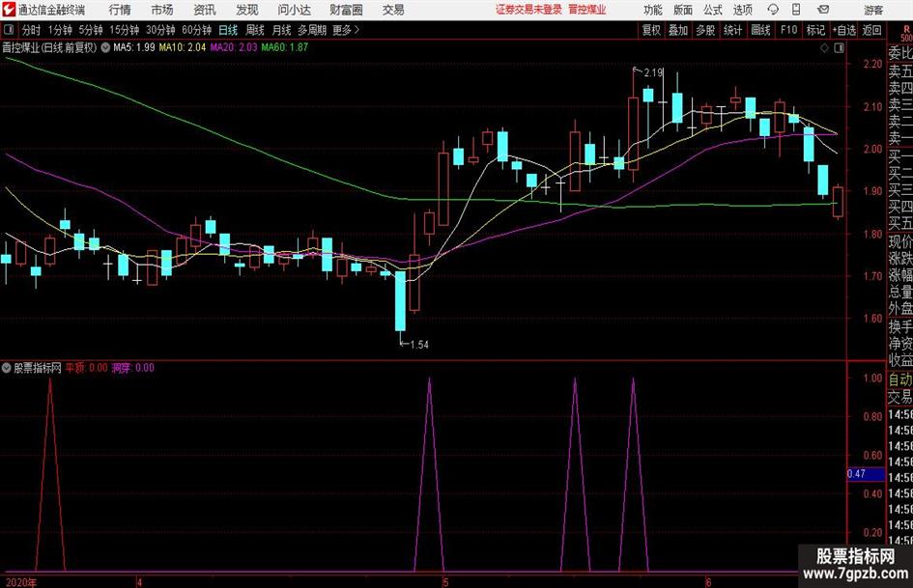Click the 1.54 low price candlestick label
The height and width of the screenshot is (588, 913).
tap(419, 345)
